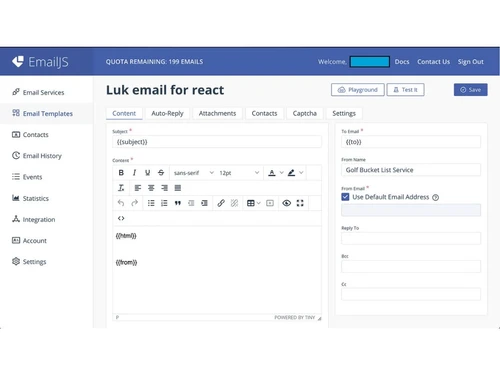Toggle bold formatting in the editor
The height and width of the screenshot is (375, 500).
pyautogui.click(x=121, y=173)
